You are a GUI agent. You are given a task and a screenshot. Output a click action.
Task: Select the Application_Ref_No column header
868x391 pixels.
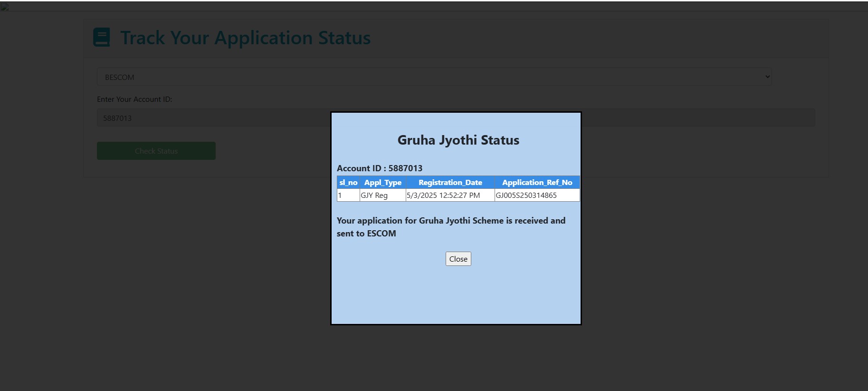coord(537,183)
